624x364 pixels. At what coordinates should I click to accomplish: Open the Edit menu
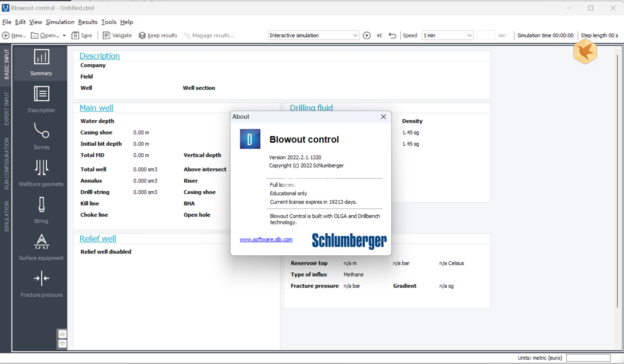[x=20, y=22]
